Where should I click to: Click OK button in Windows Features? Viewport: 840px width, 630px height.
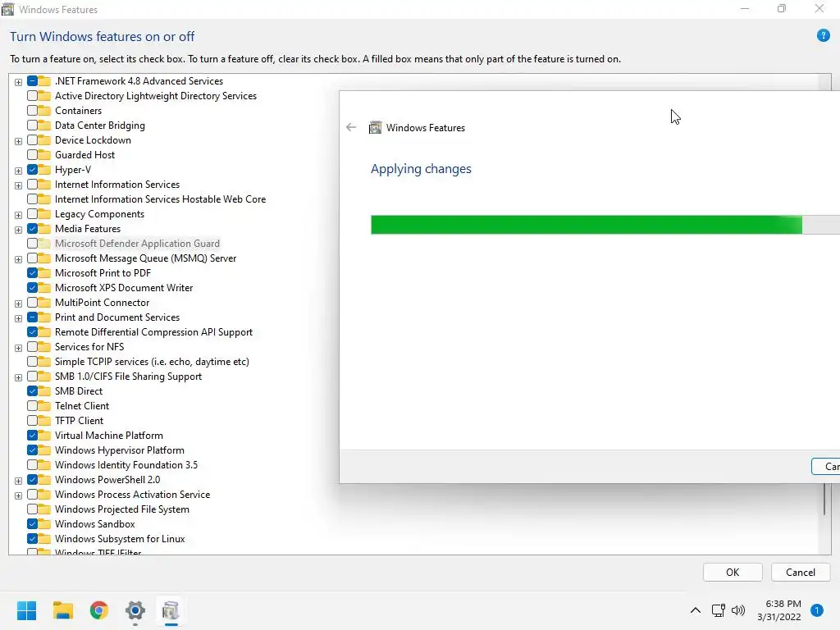(x=733, y=572)
